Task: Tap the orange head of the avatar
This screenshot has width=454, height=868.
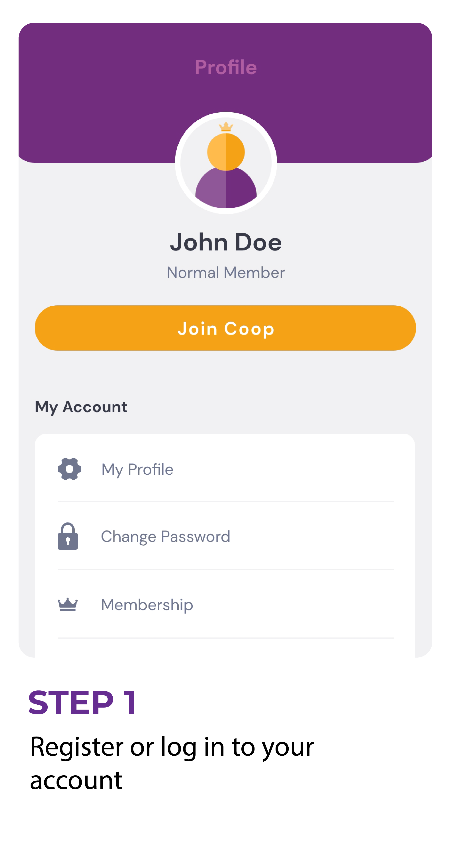Action: [226, 152]
